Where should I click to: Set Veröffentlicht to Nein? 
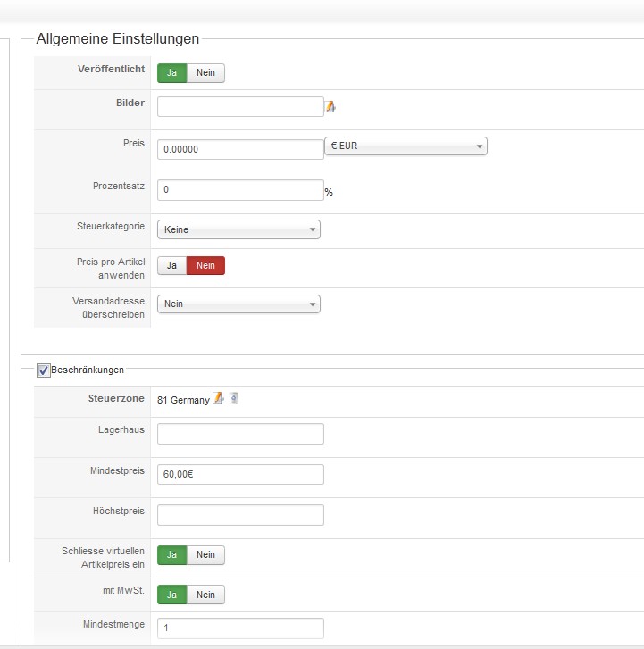(205, 73)
